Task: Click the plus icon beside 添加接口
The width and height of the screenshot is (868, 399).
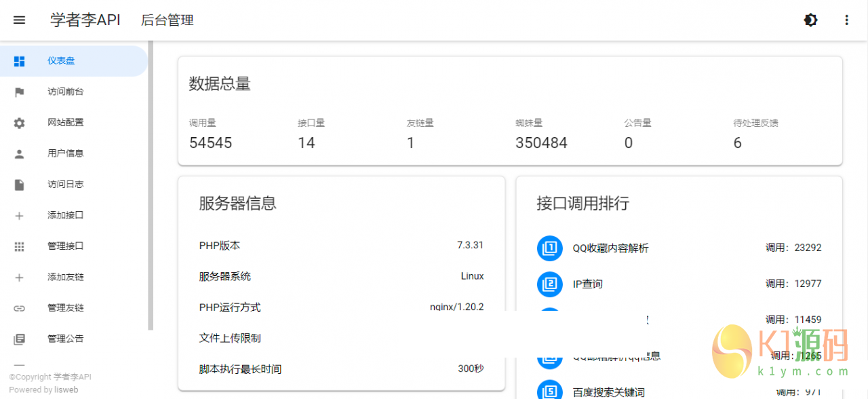Action: click(19, 216)
